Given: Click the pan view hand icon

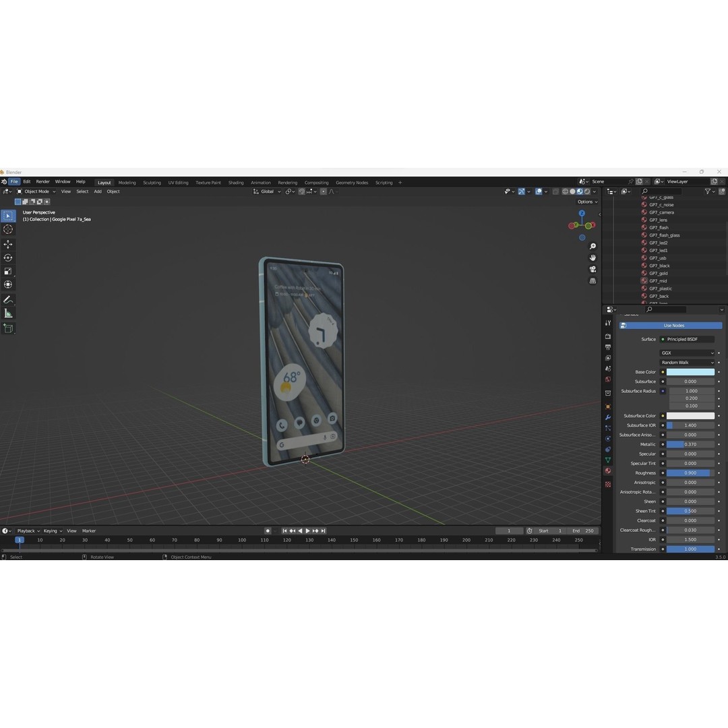Looking at the screenshot, I should point(593,257).
